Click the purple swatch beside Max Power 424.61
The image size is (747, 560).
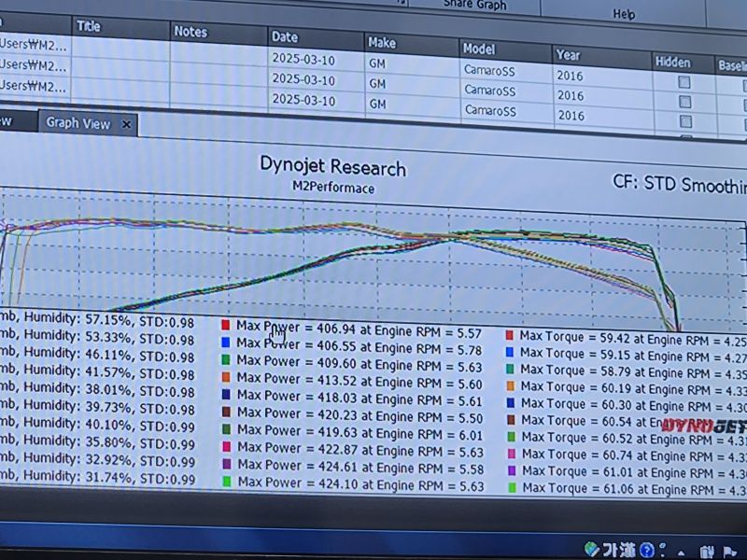pos(227,464)
